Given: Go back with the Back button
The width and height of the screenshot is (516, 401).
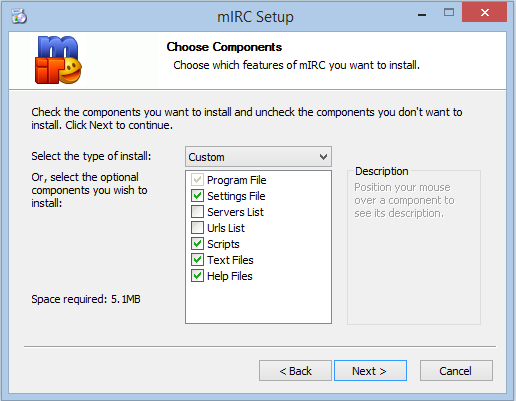Looking at the screenshot, I should point(295,370).
